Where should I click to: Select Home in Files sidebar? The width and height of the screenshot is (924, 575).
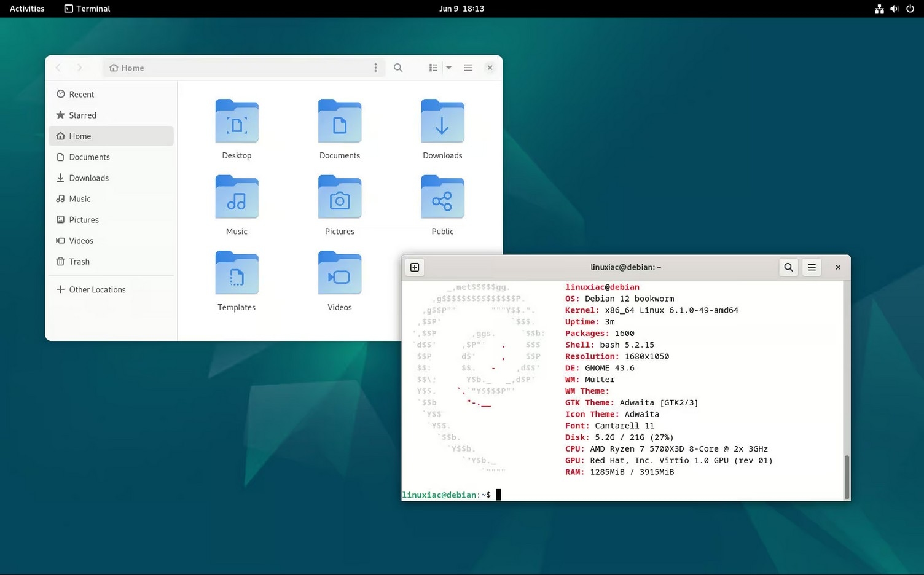tap(111, 136)
